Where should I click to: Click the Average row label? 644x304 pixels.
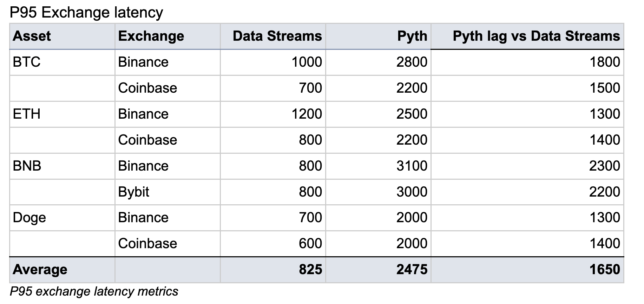coord(40,270)
